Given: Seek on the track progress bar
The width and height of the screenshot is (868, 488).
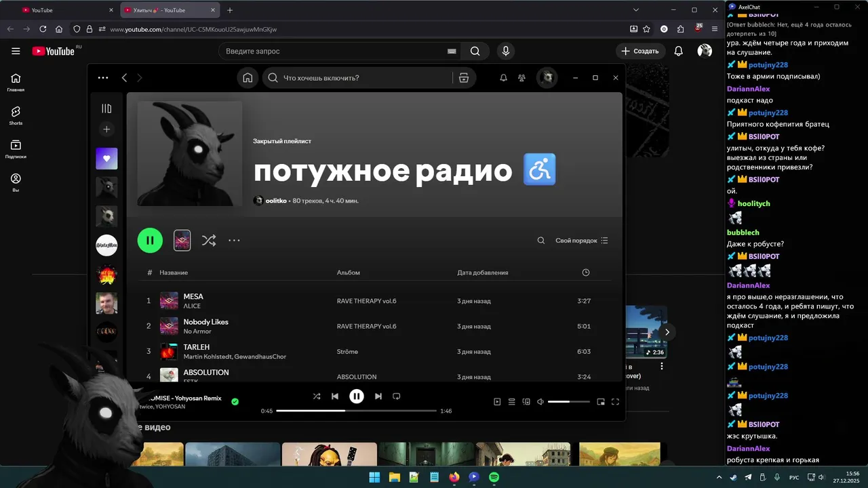Looking at the screenshot, I should click(x=357, y=411).
